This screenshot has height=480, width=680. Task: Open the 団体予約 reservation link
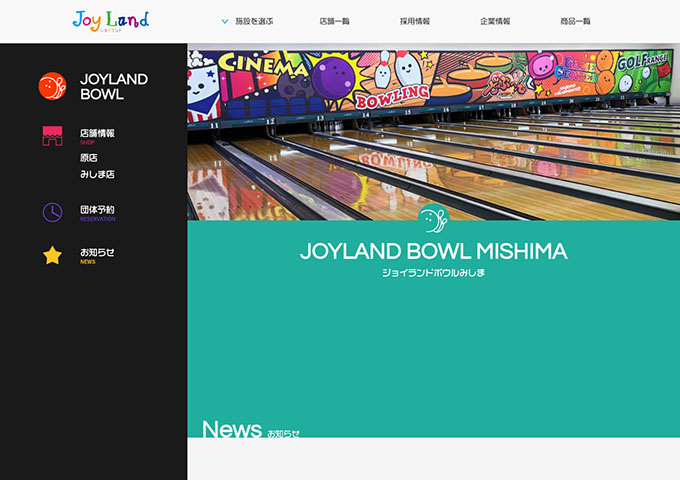[x=98, y=212]
